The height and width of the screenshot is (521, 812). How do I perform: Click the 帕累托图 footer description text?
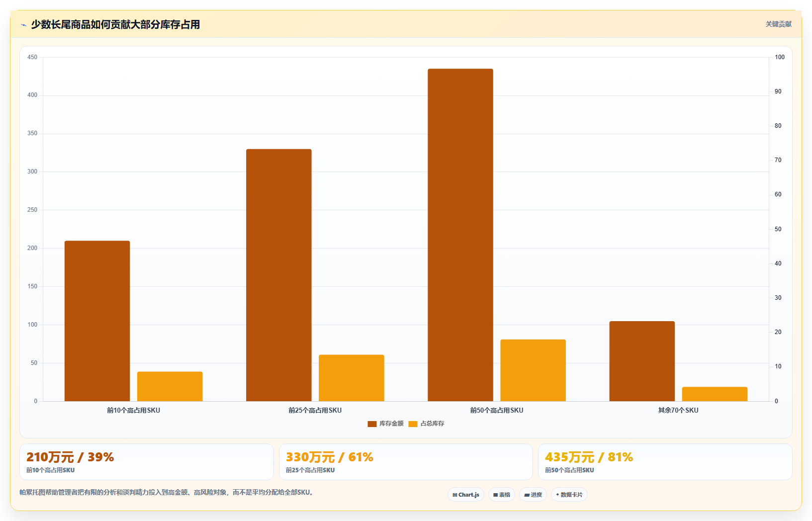(x=166, y=493)
